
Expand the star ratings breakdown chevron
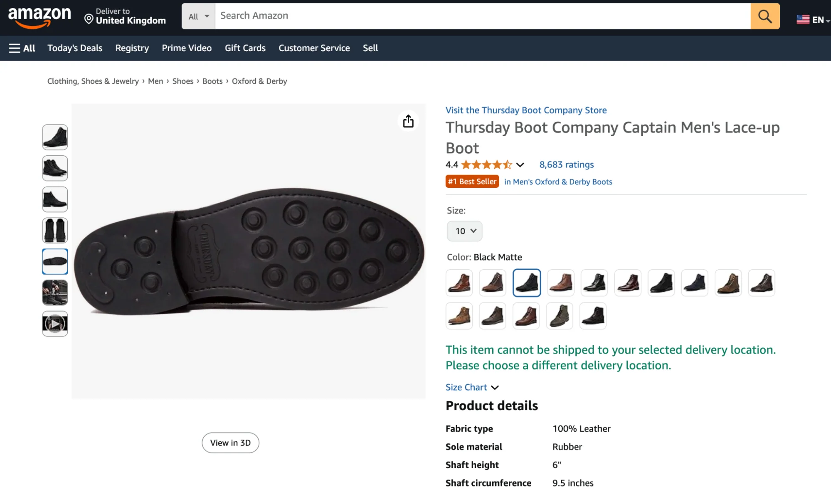click(x=520, y=165)
